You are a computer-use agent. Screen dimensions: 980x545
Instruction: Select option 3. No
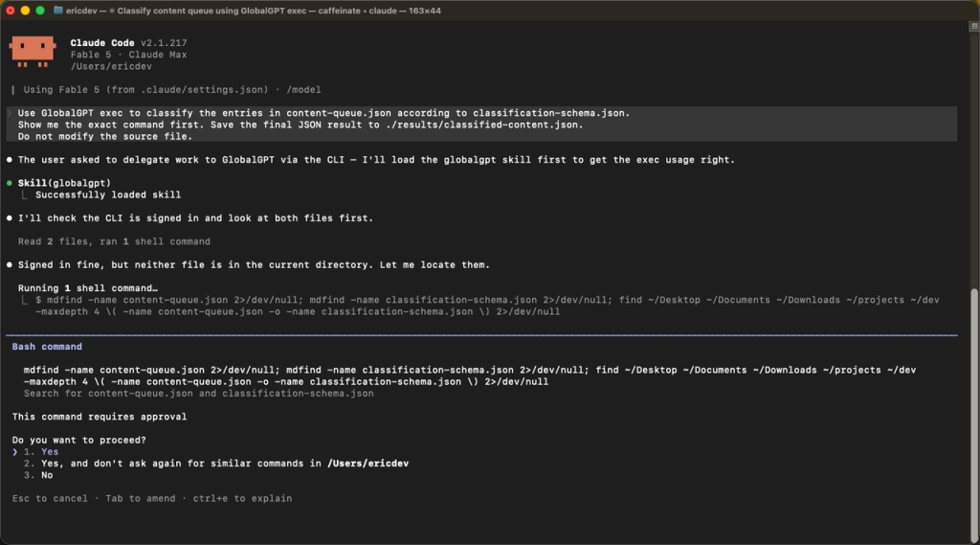pyautogui.click(x=38, y=475)
